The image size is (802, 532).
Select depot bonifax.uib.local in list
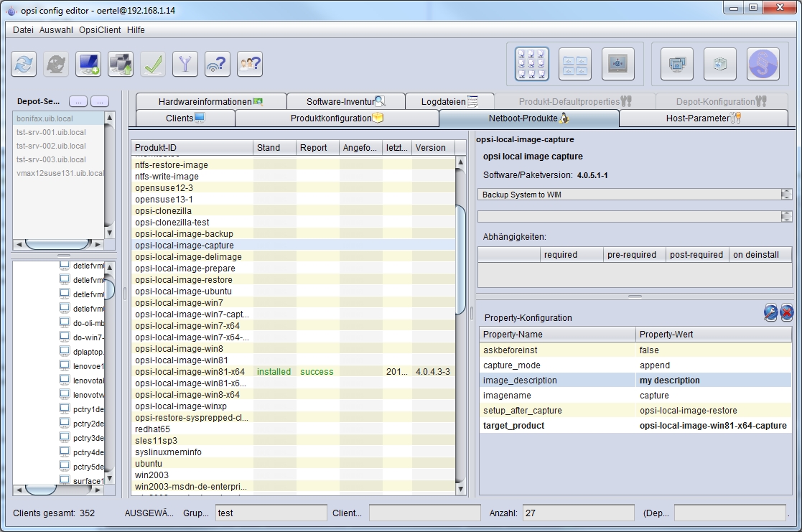pyautogui.click(x=58, y=118)
